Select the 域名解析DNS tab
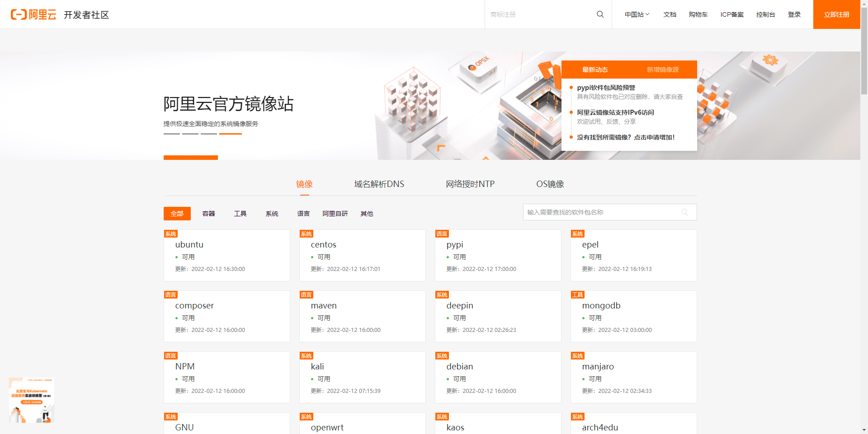 (x=379, y=184)
